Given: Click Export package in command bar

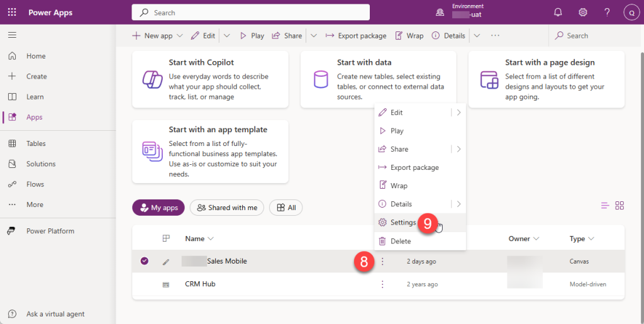Looking at the screenshot, I should click(x=356, y=36).
